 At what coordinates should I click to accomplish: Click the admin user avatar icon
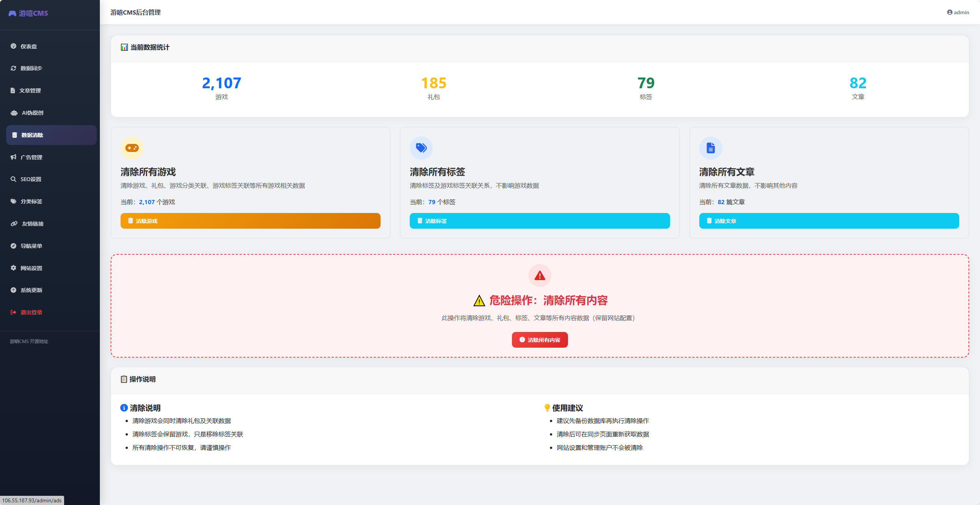pos(950,12)
